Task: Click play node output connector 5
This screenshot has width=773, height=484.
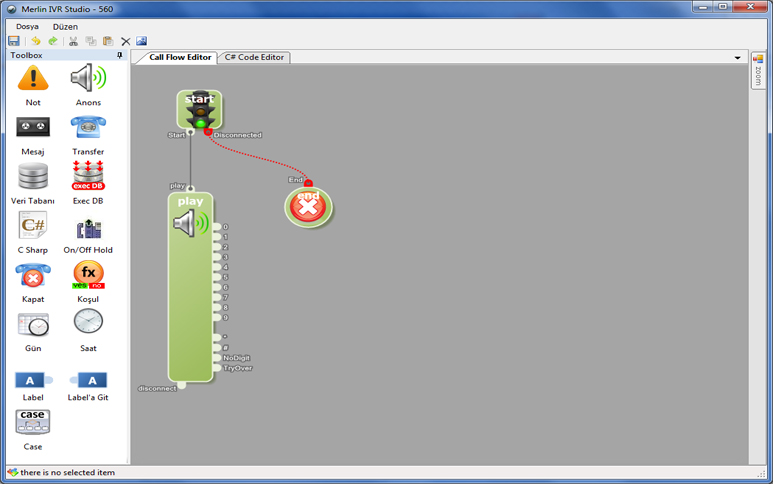Action: point(217,277)
